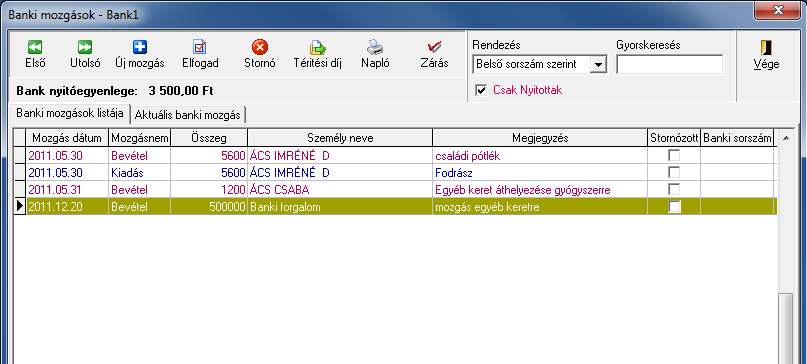The image size is (807, 364).
Task: Click the 500000 amount cell
Action: [x=209, y=206]
